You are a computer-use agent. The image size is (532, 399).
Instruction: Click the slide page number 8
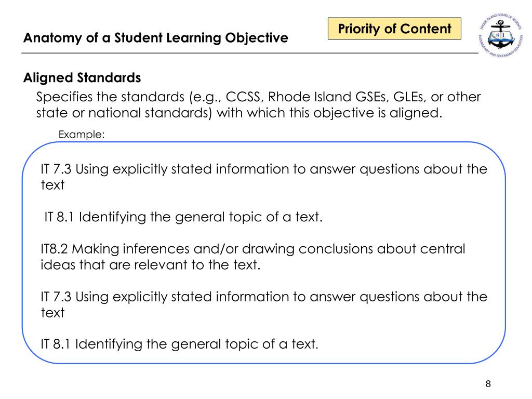click(x=488, y=384)
